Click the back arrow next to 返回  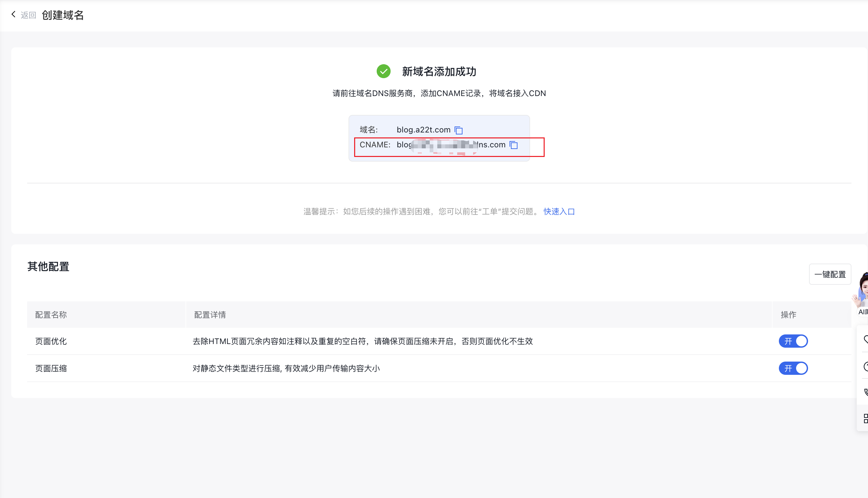[13, 14]
